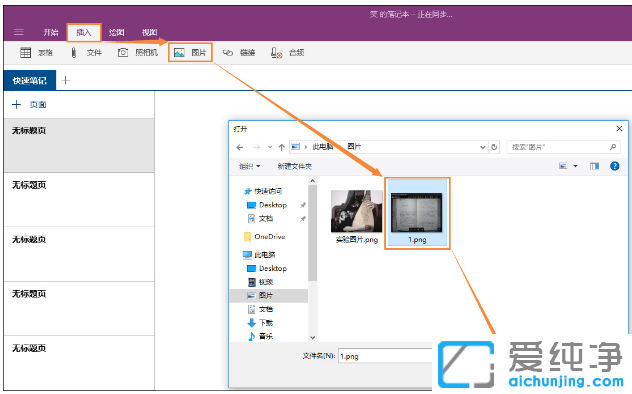Select pinned Desktop under quick access
The image size is (632, 394).
click(x=267, y=205)
